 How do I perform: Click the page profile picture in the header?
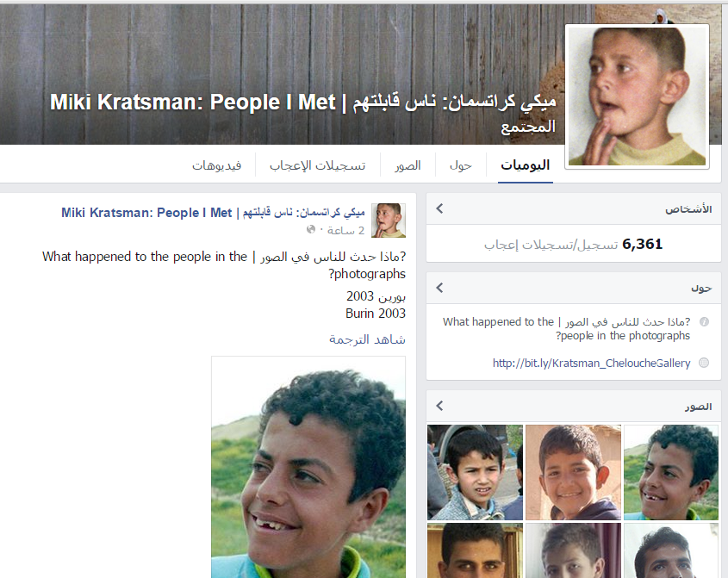637,96
